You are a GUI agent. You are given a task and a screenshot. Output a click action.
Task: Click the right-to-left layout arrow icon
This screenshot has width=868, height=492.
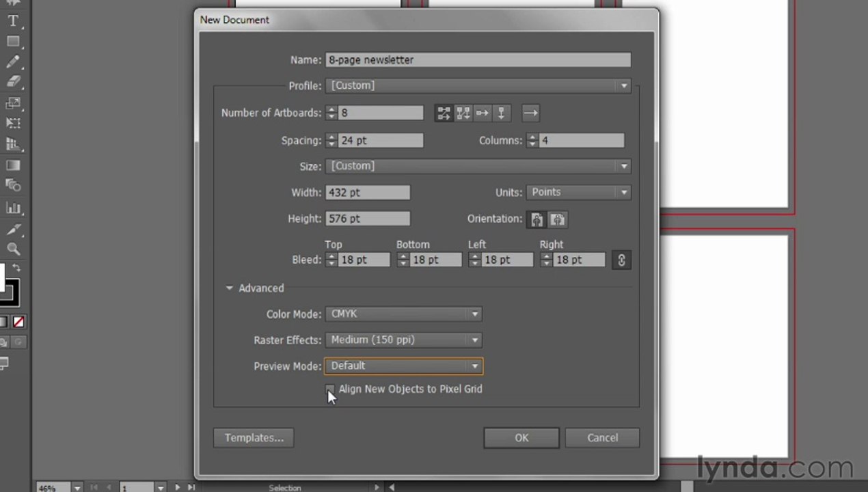click(530, 113)
